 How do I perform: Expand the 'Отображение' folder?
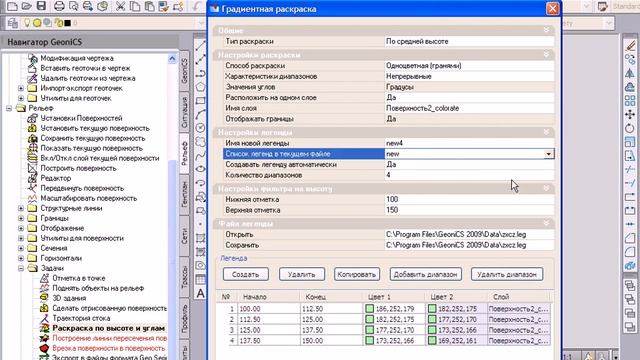[x=21, y=228]
